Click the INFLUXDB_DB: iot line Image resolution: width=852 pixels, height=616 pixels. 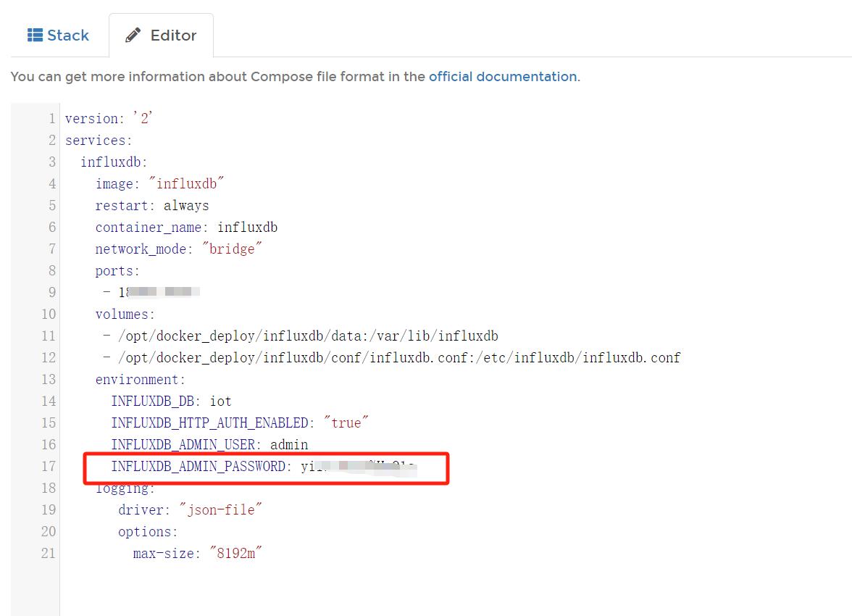pyautogui.click(x=171, y=401)
